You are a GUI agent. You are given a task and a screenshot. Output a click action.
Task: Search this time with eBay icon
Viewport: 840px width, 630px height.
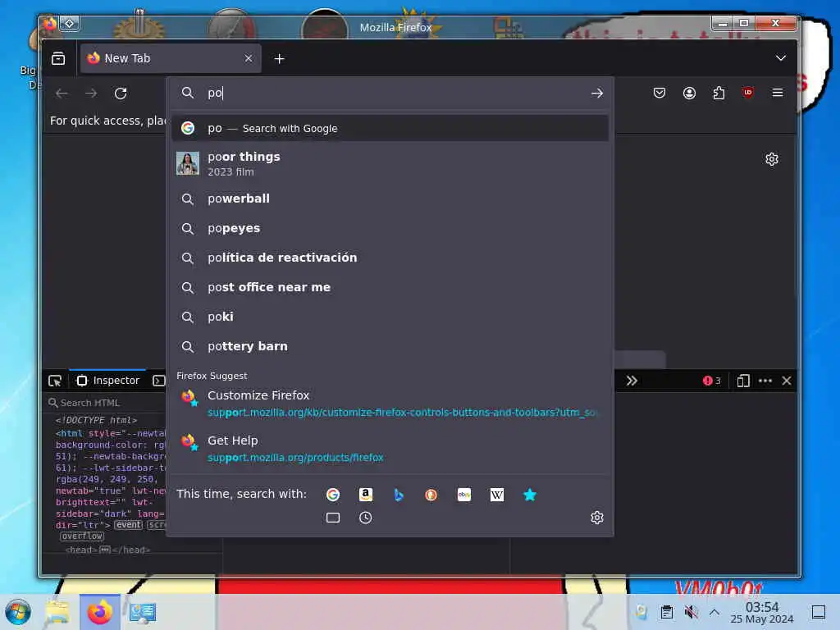464,495
